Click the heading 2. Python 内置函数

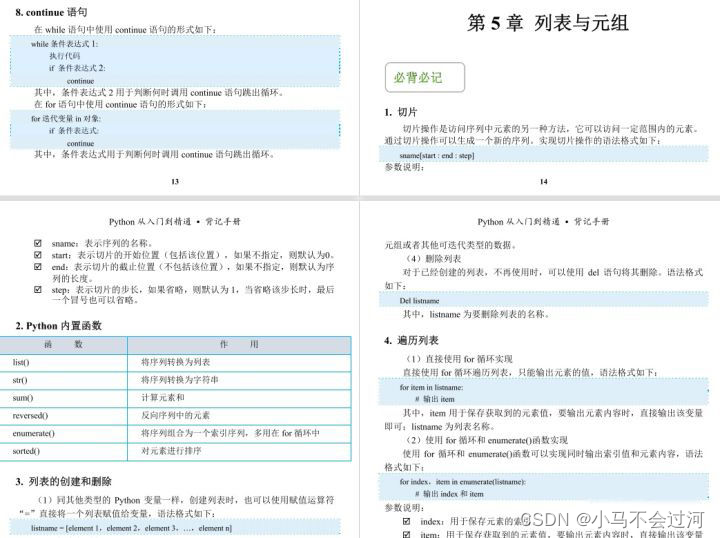pos(58,326)
